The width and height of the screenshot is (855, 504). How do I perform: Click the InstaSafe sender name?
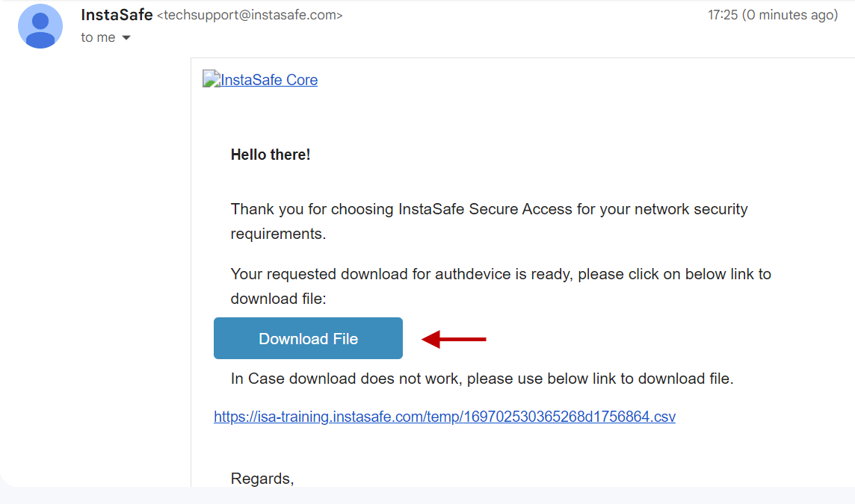point(117,15)
